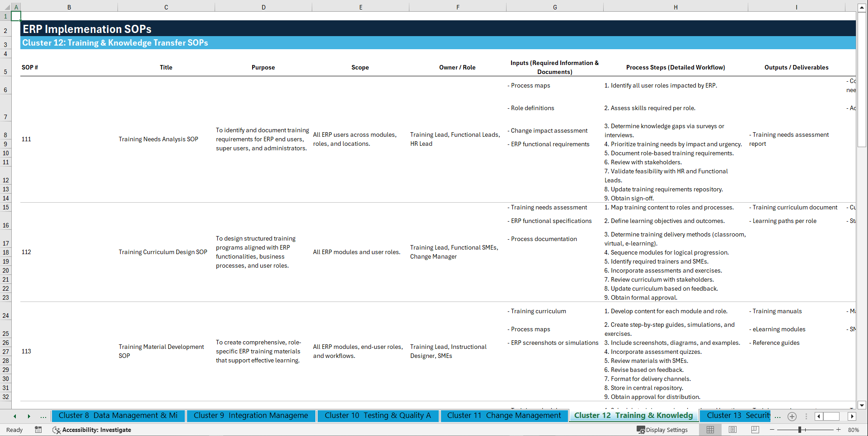Viewport: 868px width, 436px height.
Task: Select column F header
Action: [458, 7]
